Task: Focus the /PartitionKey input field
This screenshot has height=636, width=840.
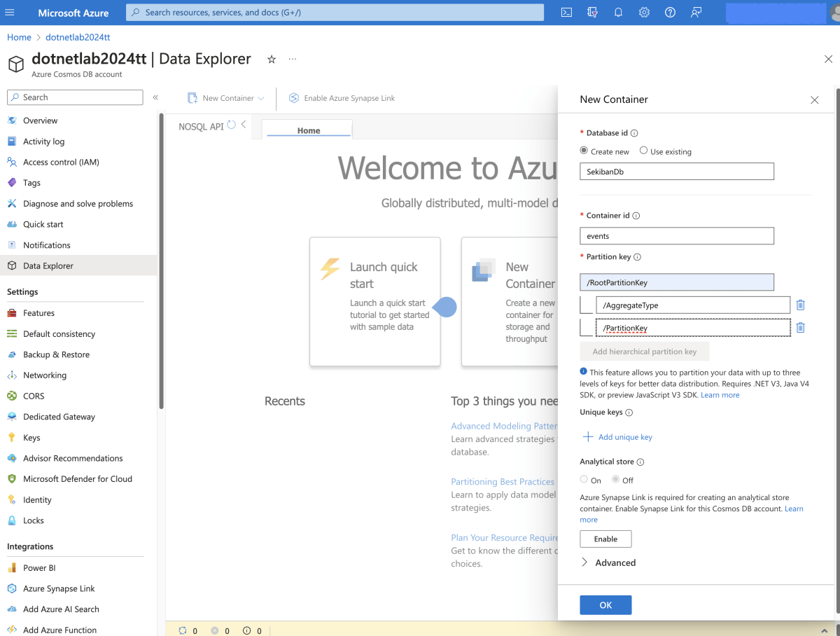Action: tap(693, 328)
